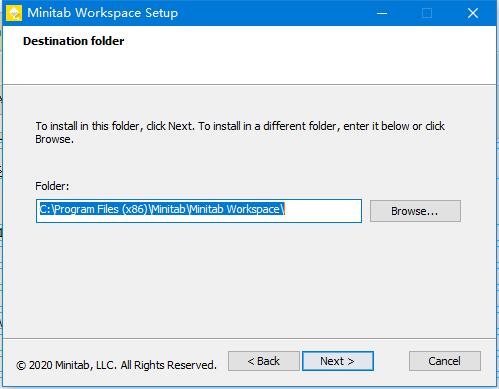Click the blank space after the folder path
Viewport: 499px width, 389px height.
pyautogui.click(x=323, y=211)
